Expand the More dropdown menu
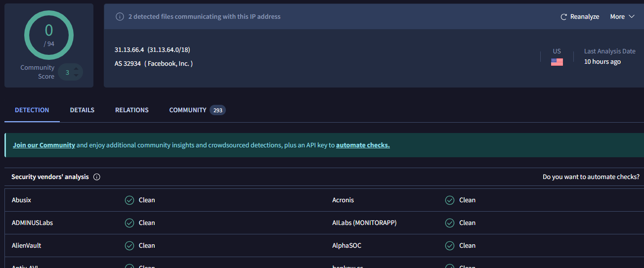This screenshot has height=268, width=644. pyautogui.click(x=622, y=17)
